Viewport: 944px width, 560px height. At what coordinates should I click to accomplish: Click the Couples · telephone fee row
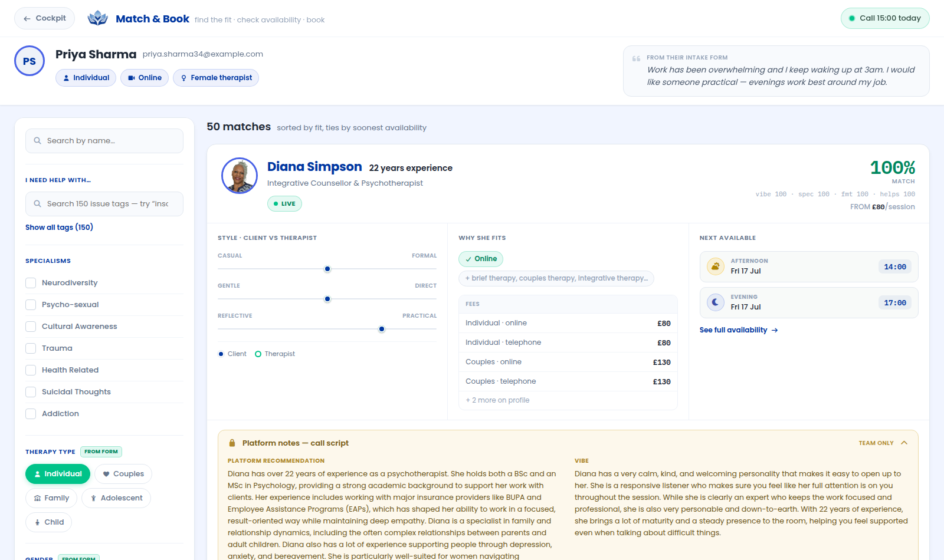coord(568,381)
